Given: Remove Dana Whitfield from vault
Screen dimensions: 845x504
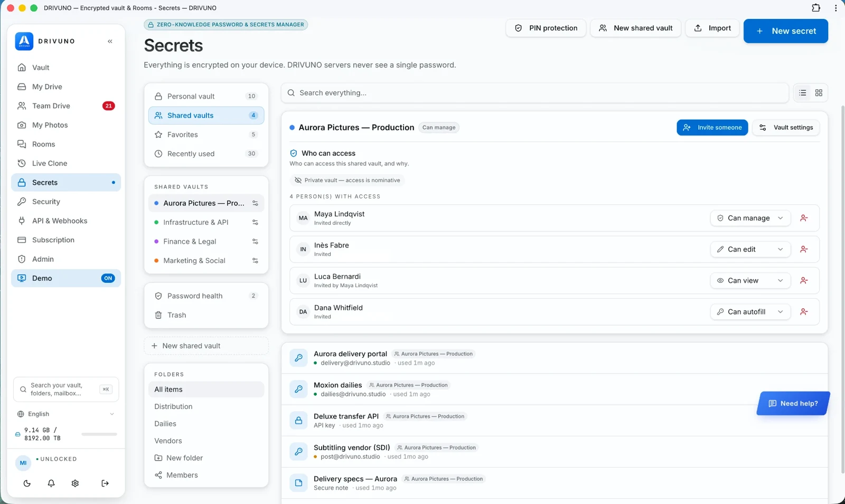Looking at the screenshot, I should point(804,312).
